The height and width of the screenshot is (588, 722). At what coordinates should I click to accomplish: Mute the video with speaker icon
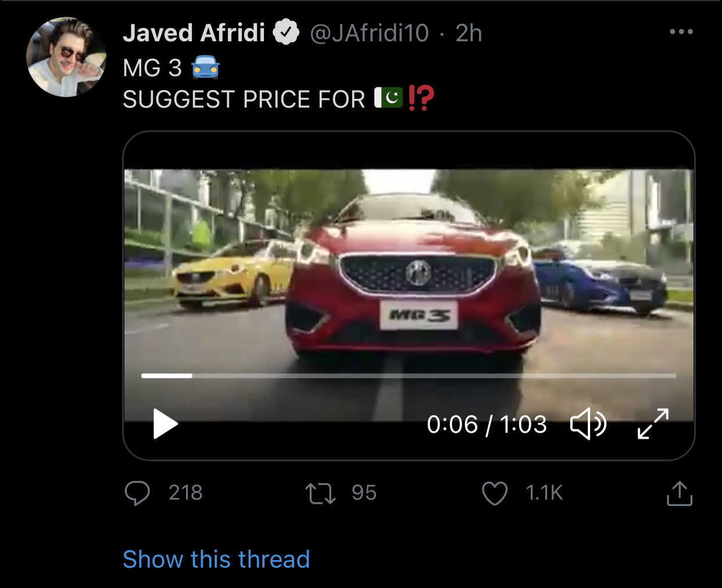click(588, 423)
